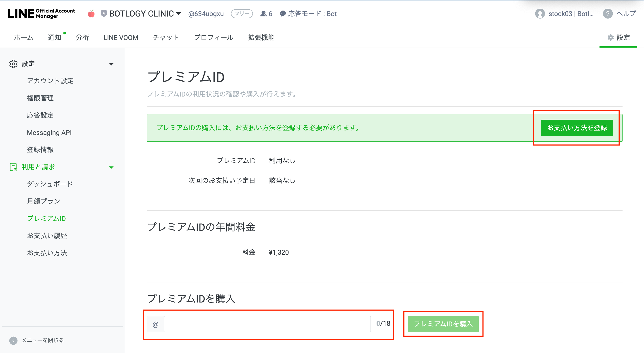This screenshot has height=353, width=644.
Task: Open the チャット tab
Action: point(166,38)
